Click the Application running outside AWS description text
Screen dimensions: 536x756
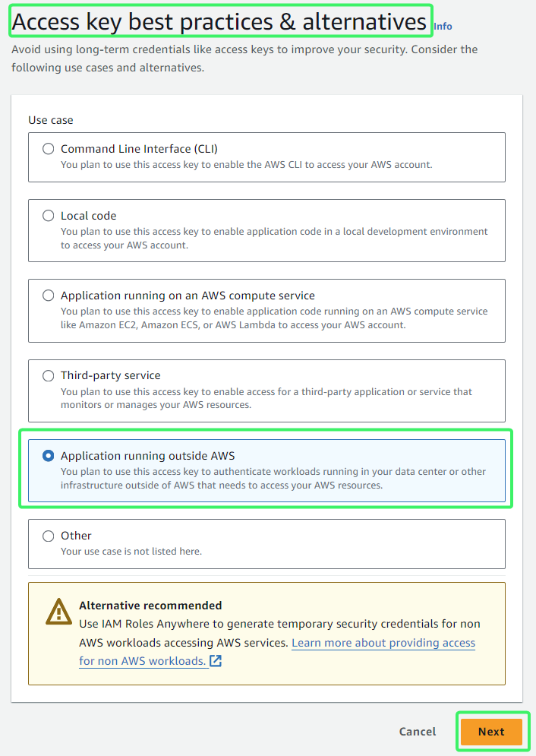pyautogui.click(x=273, y=478)
